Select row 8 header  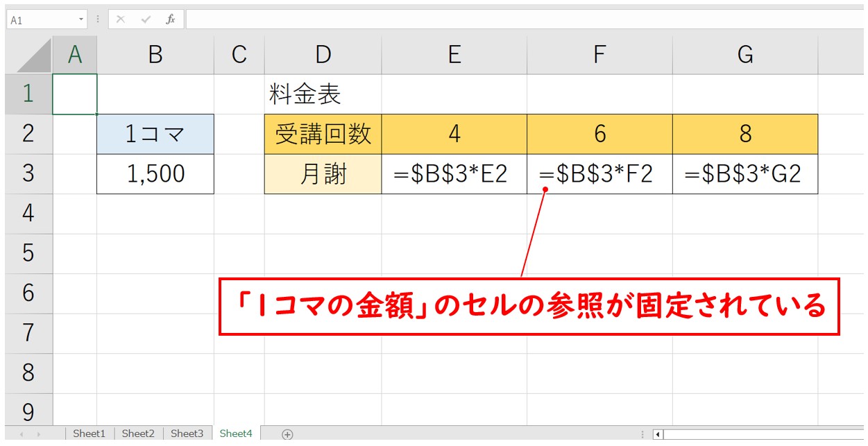[28, 373]
